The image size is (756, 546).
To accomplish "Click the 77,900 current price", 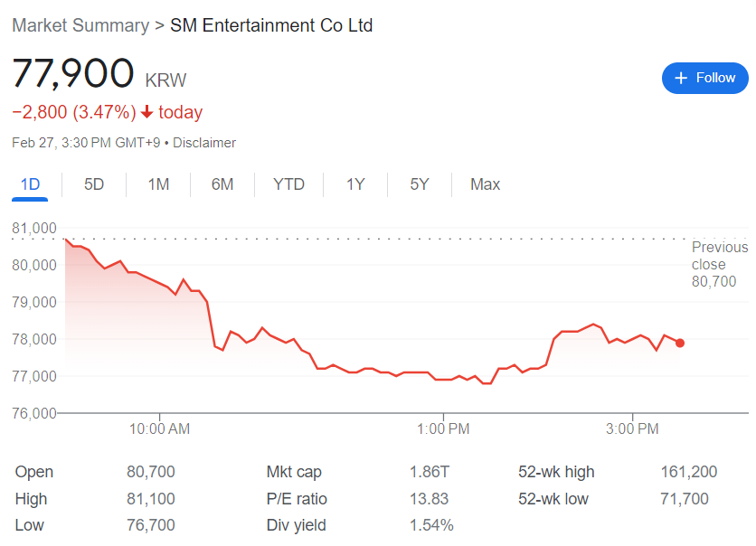I will (73, 74).
